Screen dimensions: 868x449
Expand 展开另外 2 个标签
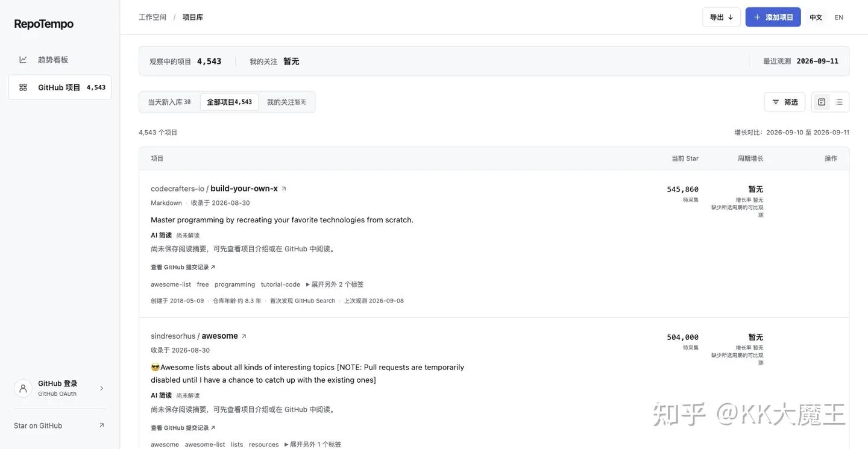point(335,284)
